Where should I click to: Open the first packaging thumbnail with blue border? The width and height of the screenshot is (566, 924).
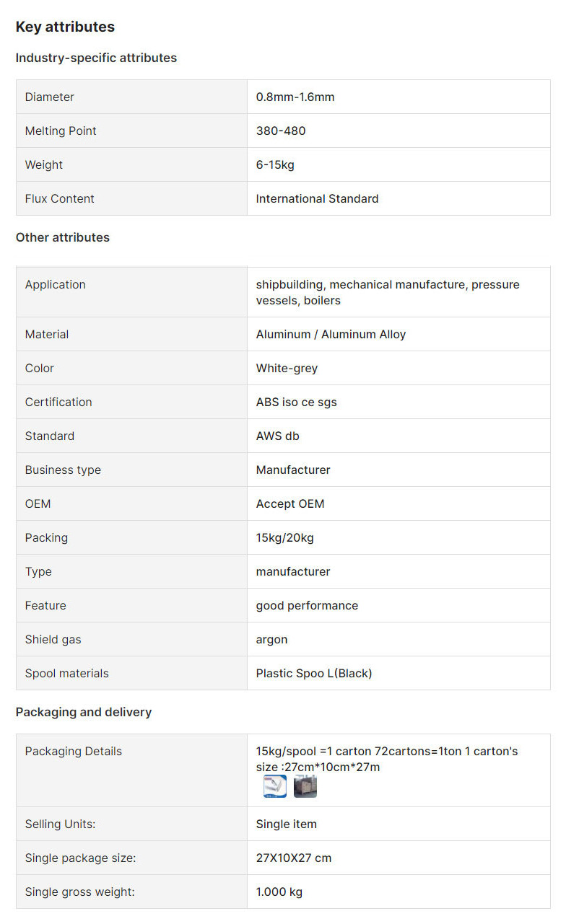275,786
